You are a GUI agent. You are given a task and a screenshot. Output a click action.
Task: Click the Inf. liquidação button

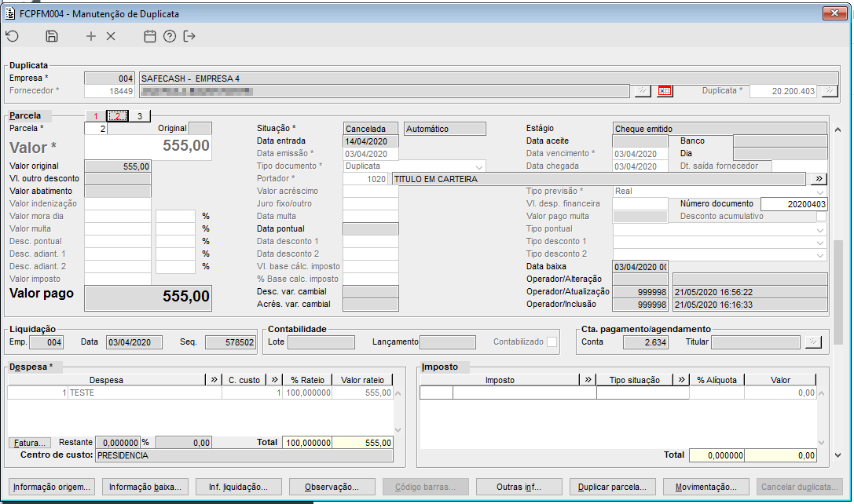[x=239, y=487]
